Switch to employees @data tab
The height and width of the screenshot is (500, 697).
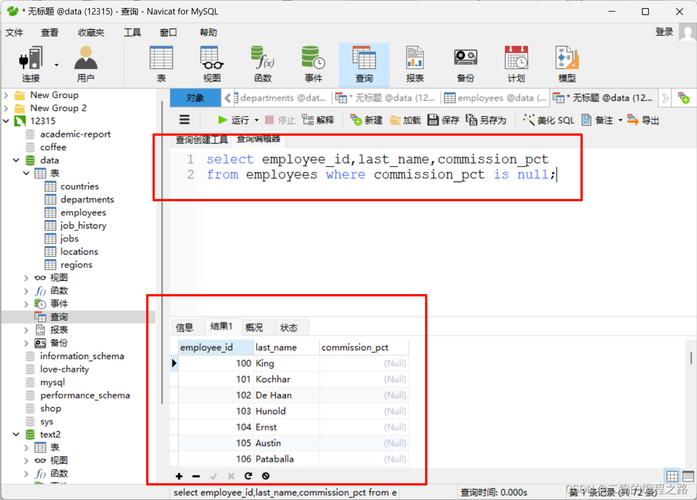coord(495,98)
